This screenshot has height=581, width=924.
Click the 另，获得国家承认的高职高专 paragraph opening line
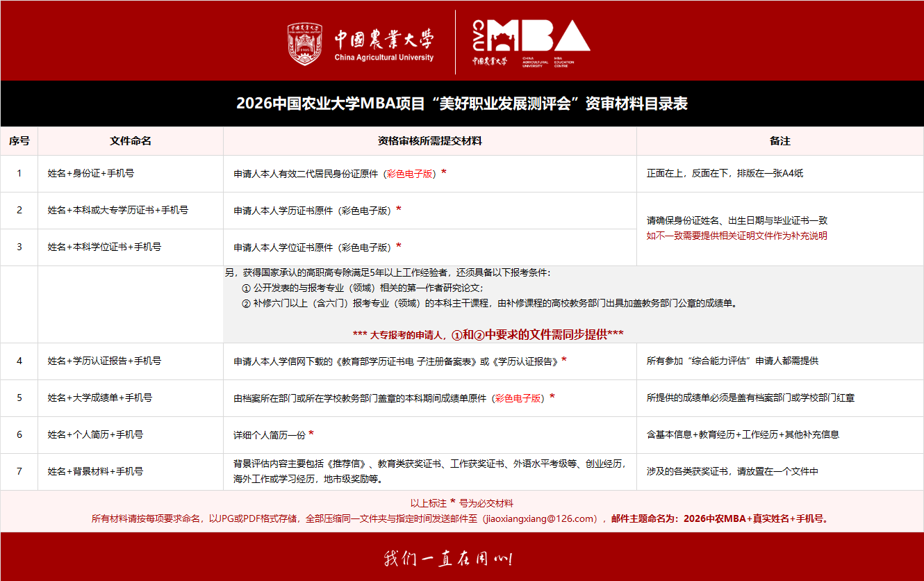click(388, 272)
